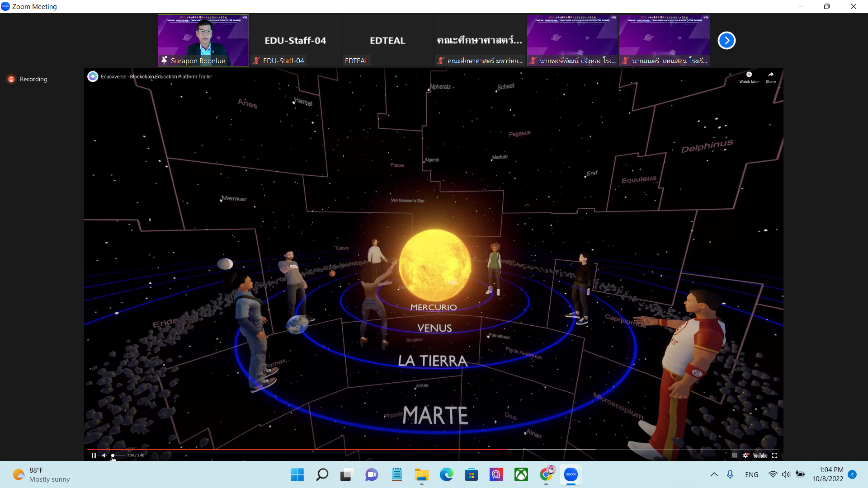
Task: Mute the video using speaker icon
Action: [104, 455]
